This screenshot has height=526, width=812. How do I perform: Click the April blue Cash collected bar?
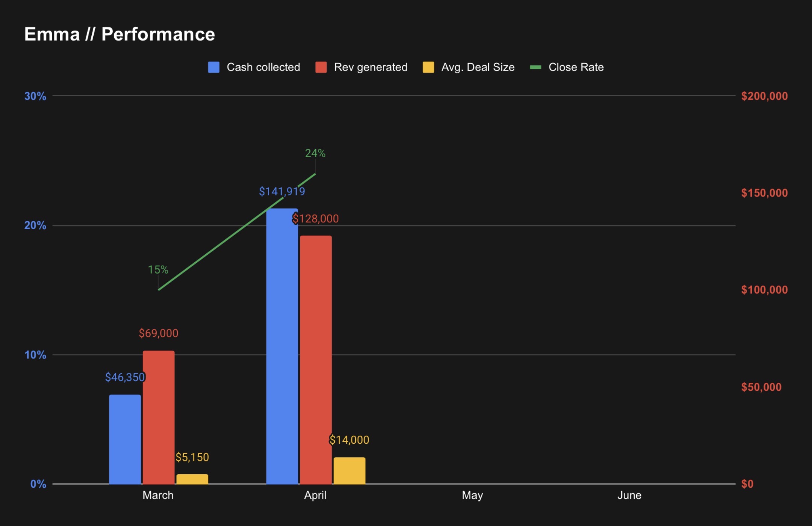(x=282, y=346)
